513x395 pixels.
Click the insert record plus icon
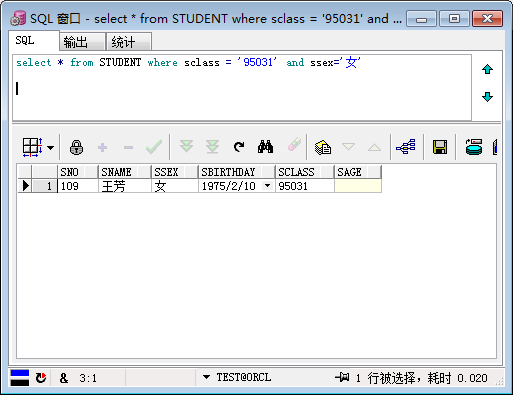(x=103, y=147)
